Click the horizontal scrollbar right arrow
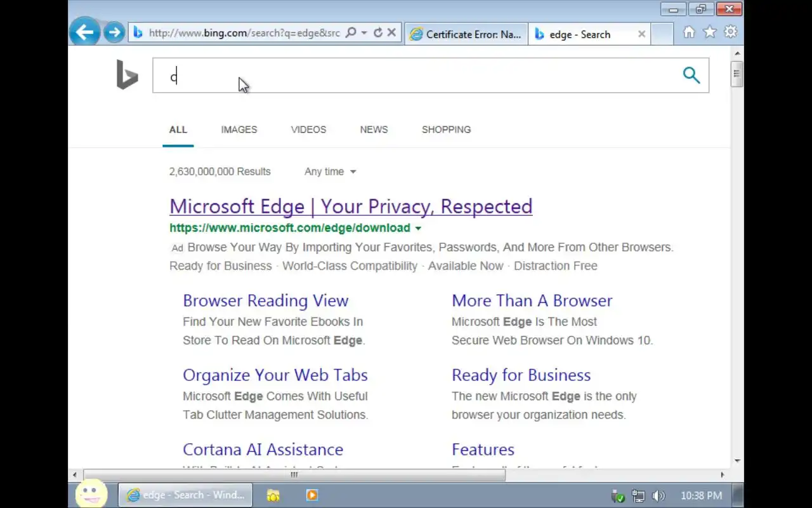This screenshot has height=508, width=812. tap(722, 474)
